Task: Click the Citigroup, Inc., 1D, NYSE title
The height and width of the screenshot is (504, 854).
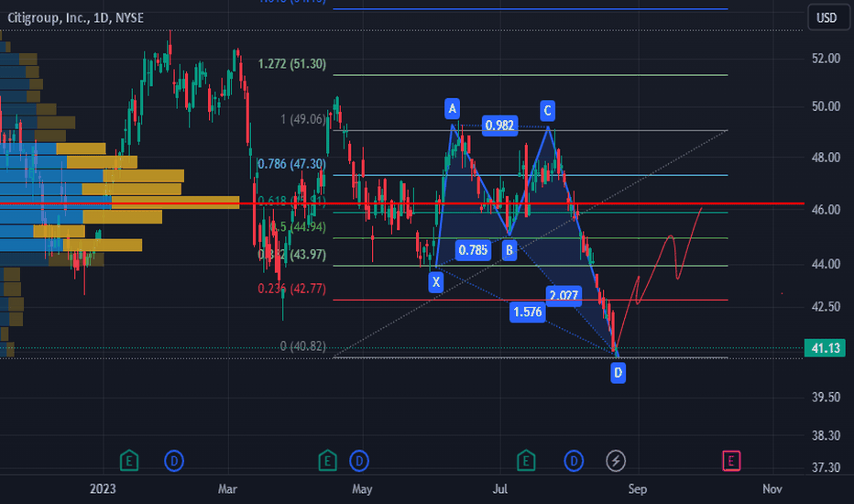Action: click(76, 18)
